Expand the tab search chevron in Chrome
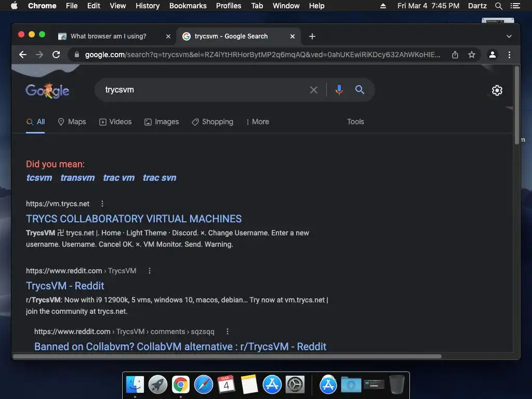 click(509, 36)
